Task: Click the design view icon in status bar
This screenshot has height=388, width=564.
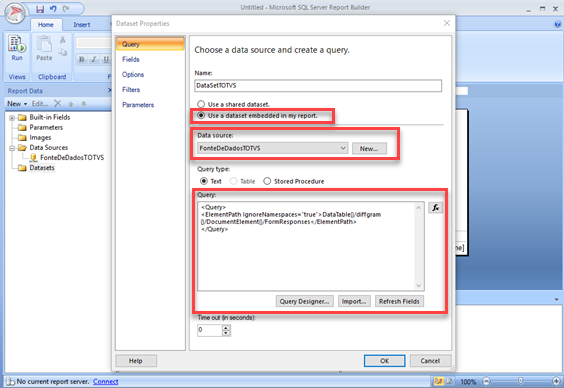Action: coord(439,381)
